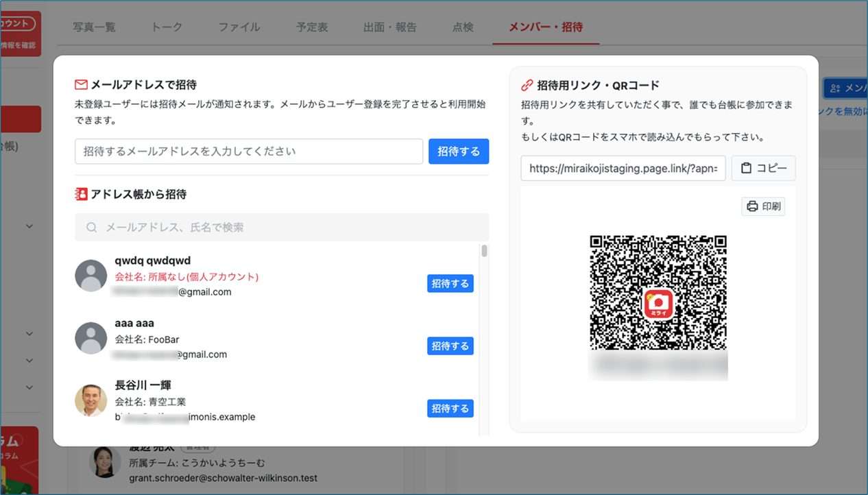This screenshot has width=868, height=495.
Task: Switch to ファイル tab
Action: 239,27
